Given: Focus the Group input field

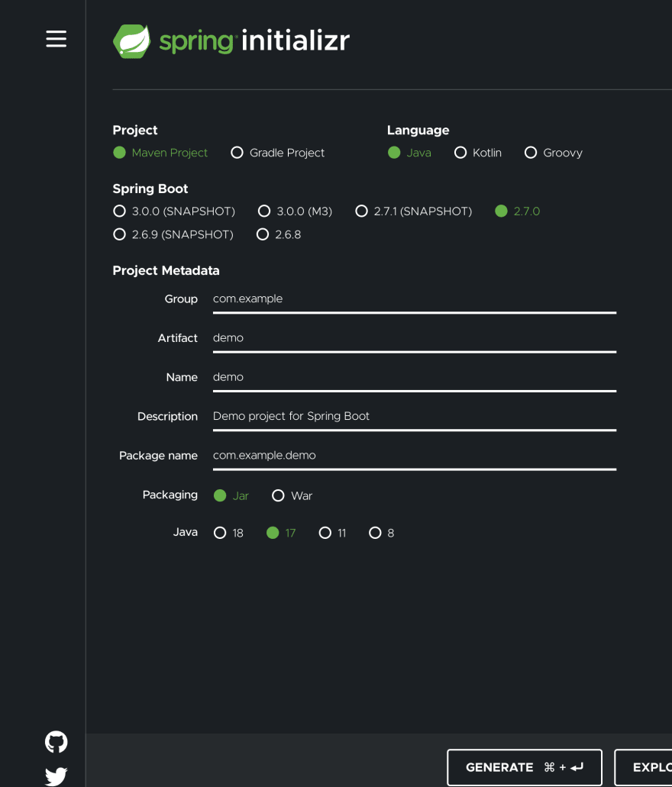Looking at the screenshot, I should (x=415, y=300).
